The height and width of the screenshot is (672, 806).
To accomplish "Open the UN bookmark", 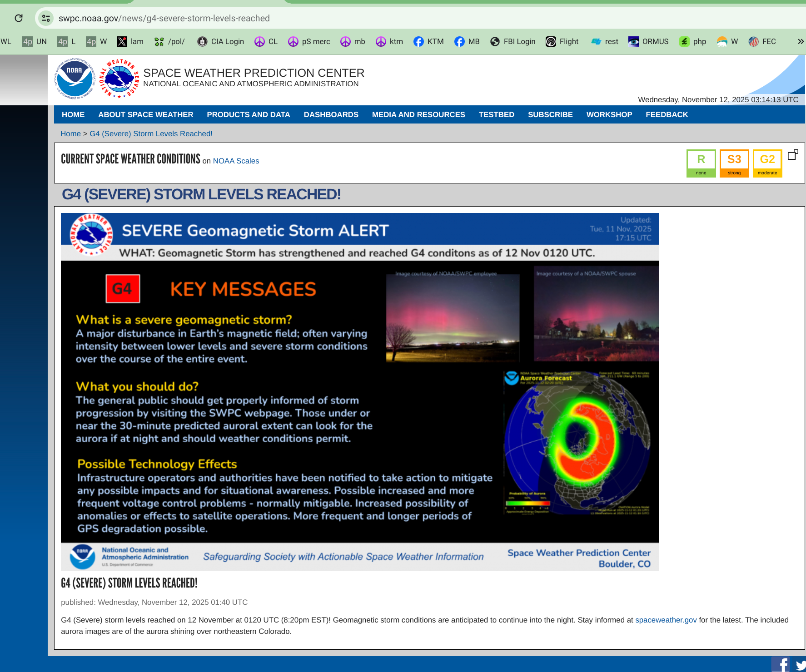I will [35, 42].
